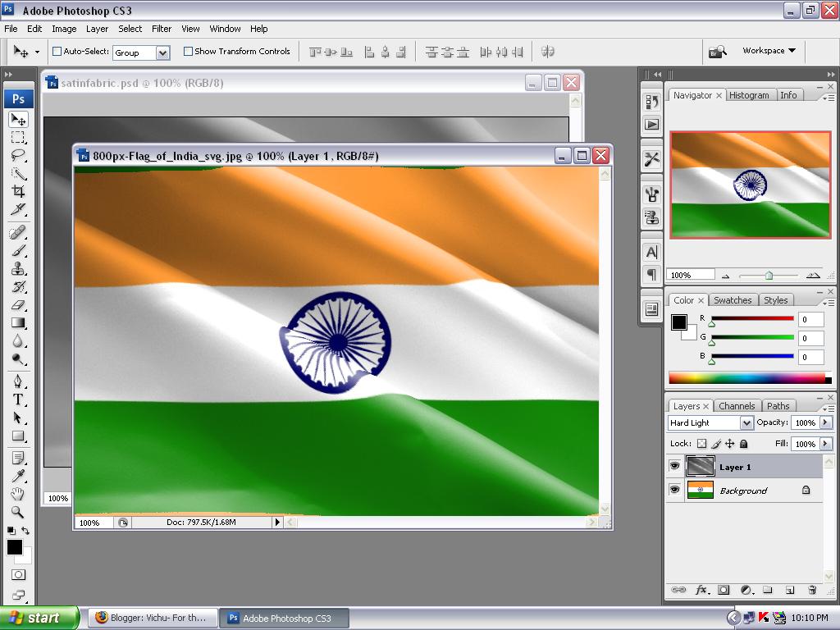
Task: Select the Pen tool
Action: click(18, 381)
